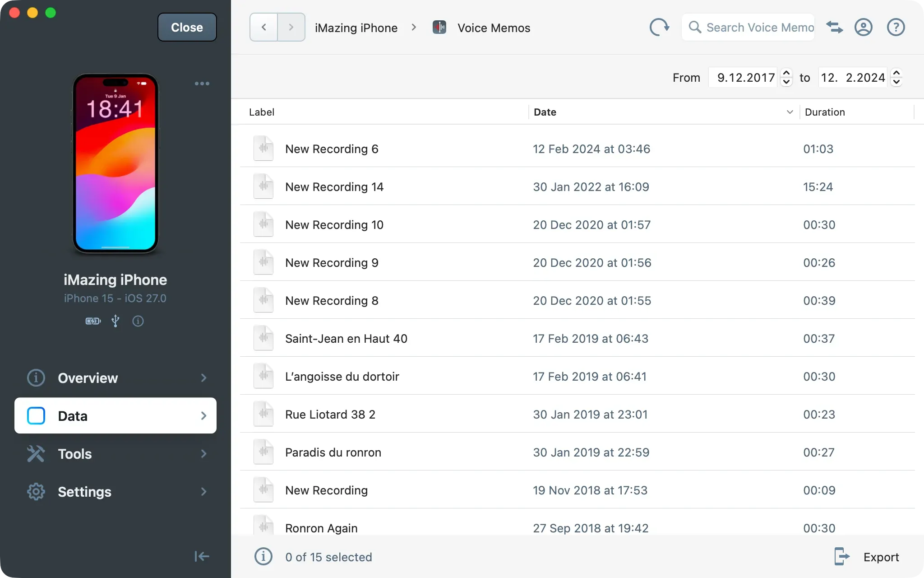Viewport: 924px width, 578px height.
Task: Select the Ronron Again memo
Action: click(x=577, y=522)
